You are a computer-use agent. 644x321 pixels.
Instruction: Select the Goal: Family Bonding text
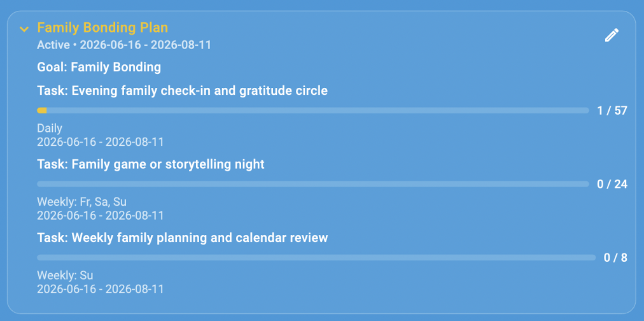[x=99, y=67]
